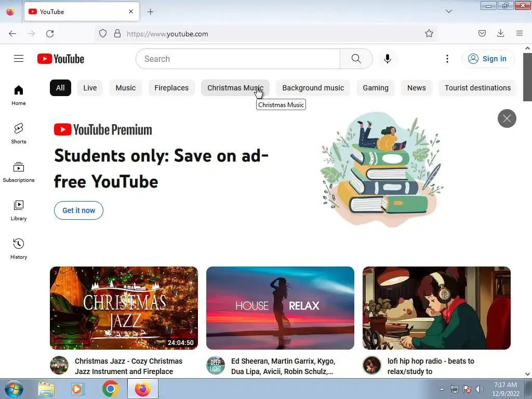The height and width of the screenshot is (399, 532).
Task: Select the Gaming filter chip
Action: (376, 88)
